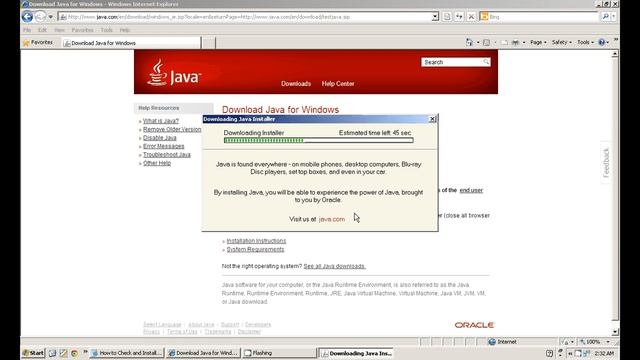640x360 pixels.
Task: Open the end user license link
Action: 471,190
